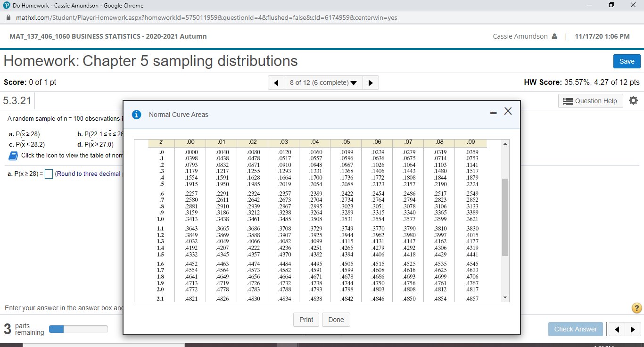Open the '8 of 12 (6 complete)' question dropdown
The height and width of the screenshot is (347, 644).
tap(323, 83)
